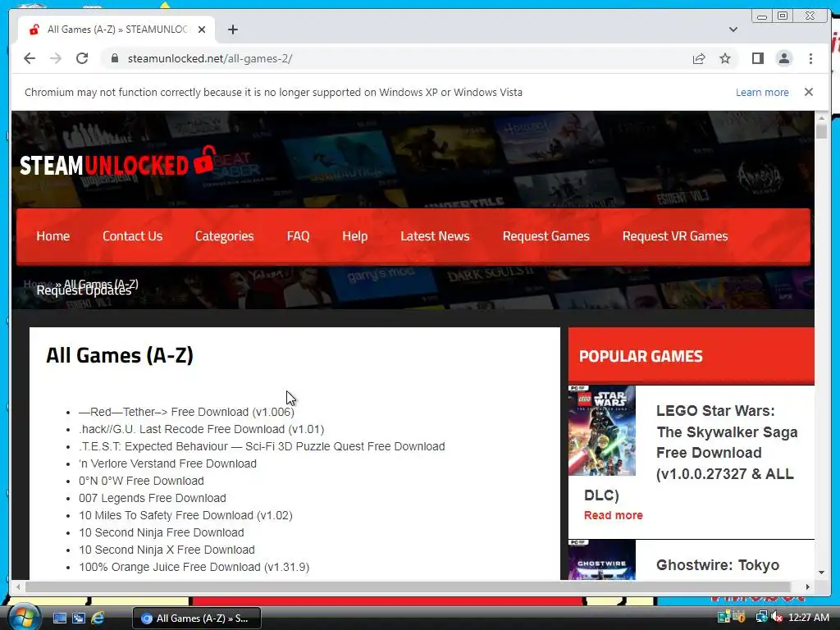Viewport: 840px width, 630px height.
Task: Open Red Tether Free Download link
Action: coord(186,412)
